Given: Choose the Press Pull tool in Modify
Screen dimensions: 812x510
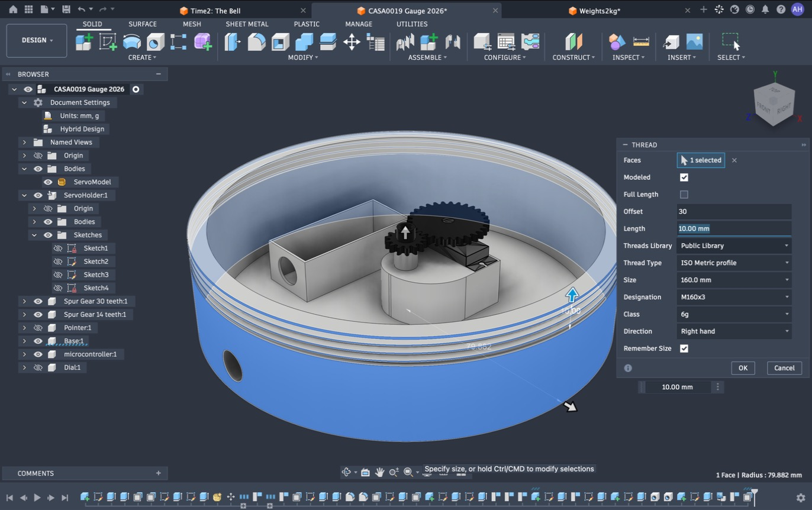Looking at the screenshot, I should (x=233, y=42).
